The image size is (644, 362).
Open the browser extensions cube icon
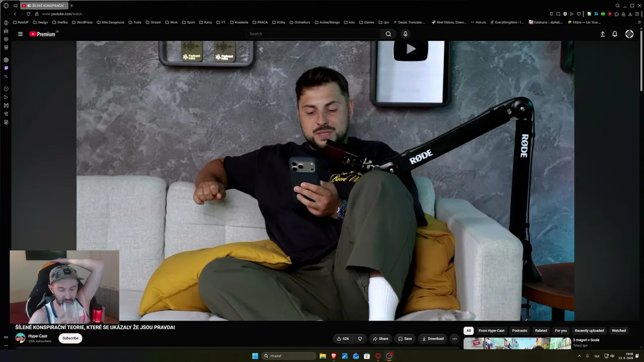617,14
